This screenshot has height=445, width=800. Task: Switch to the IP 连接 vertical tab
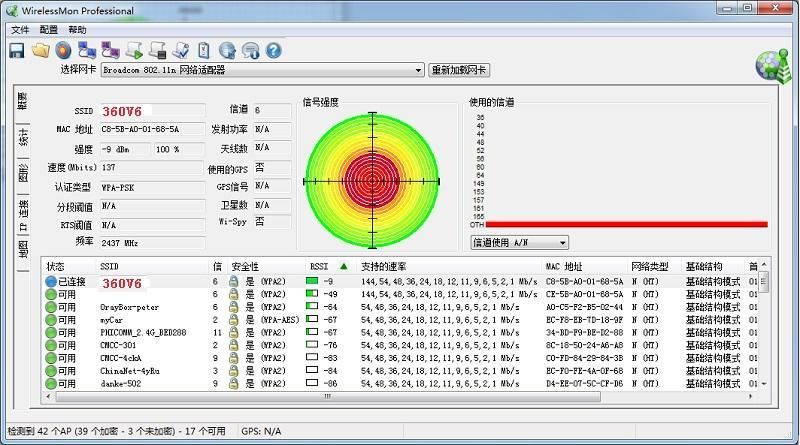[x=23, y=215]
